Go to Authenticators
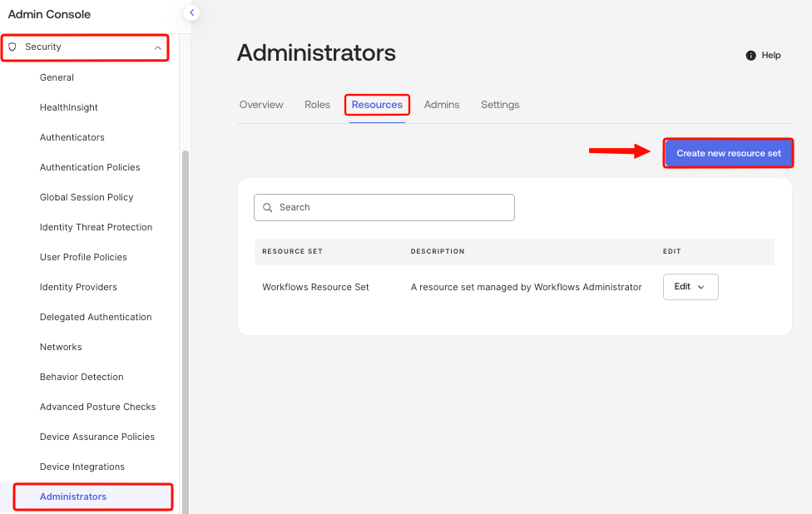This screenshot has width=812, height=514. pyautogui.click(x=72, y=138)
